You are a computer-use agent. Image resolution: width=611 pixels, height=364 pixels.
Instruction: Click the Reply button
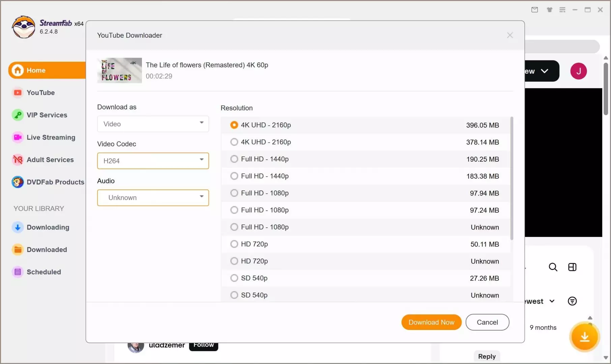[487, 356]
